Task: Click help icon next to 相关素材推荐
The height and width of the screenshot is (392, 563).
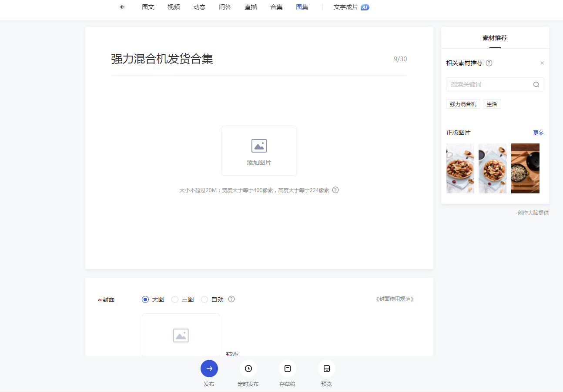Action: (489, 63)
